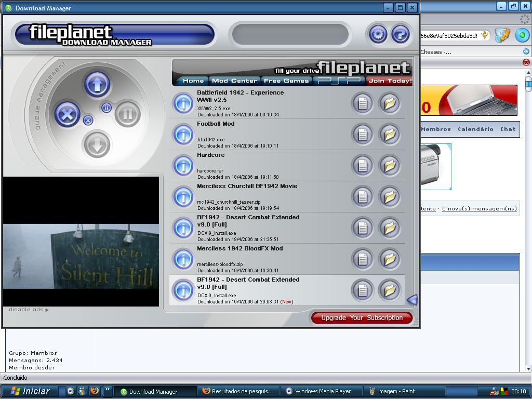
Task: Click the move-down queue arrow button
Action: (x=97, y=145)
